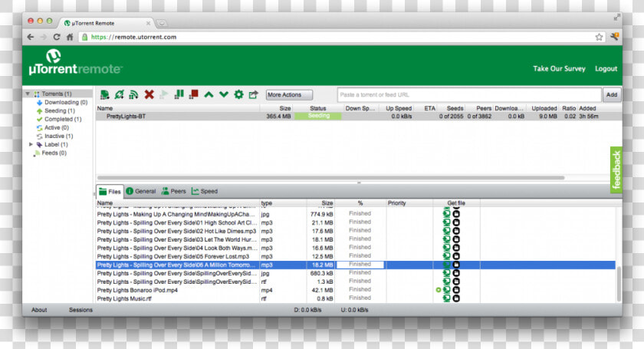Image resolution: width=644 pixels, height=349 pixels.
Task: Click black folder icon for 04 Look Both Ways row
Action: coord(456,248)
